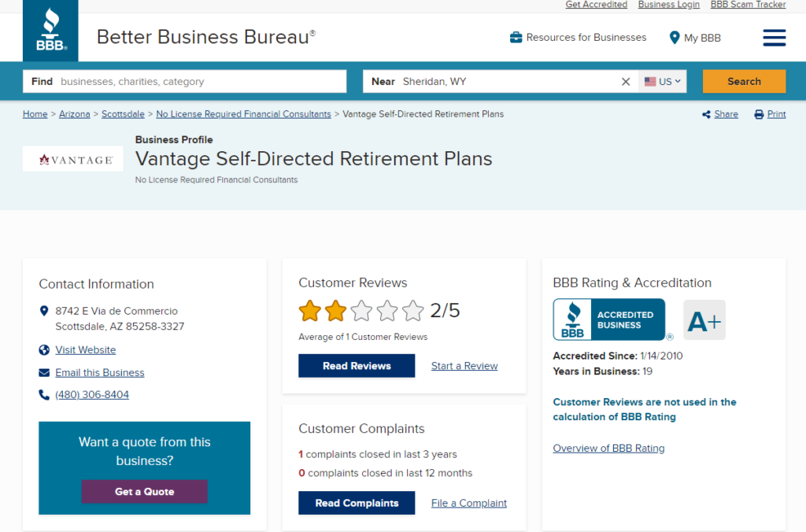This screenshot has height=532, width=806.
Task: Click the Share link
Action: coord(726,114)
